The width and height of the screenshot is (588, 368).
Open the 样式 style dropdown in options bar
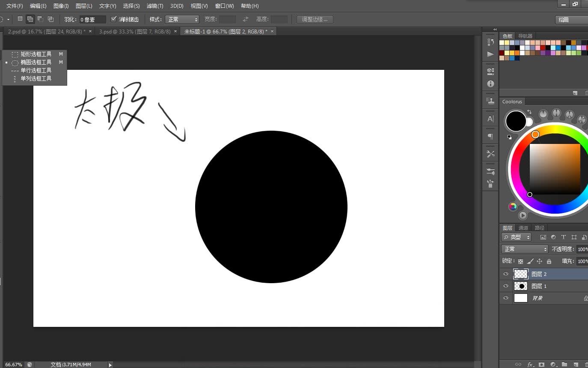(x=182, y=19)
